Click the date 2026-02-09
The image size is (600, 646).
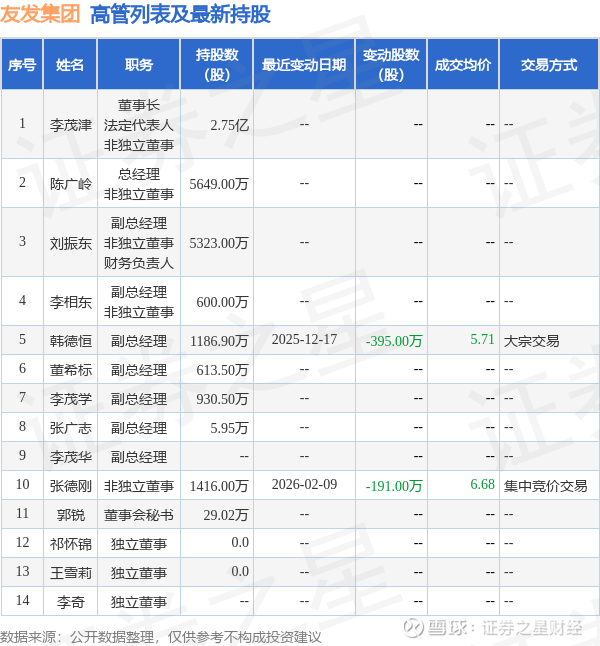click(x=304, y=484)
